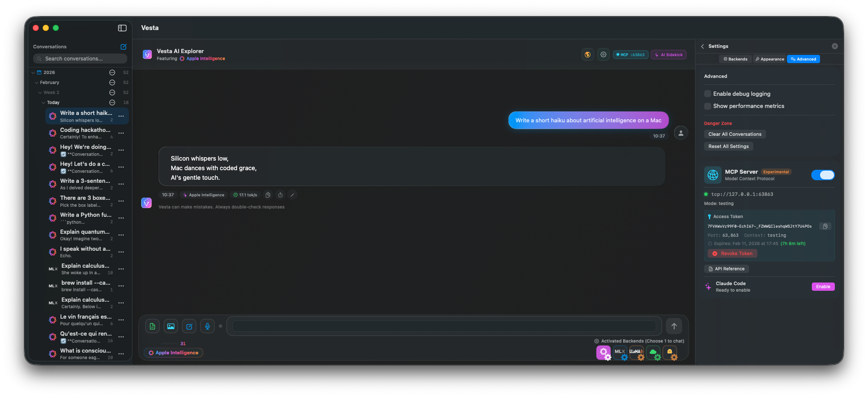Compose a new conversation from the sidebar icon
Screen dimensions: 868x397
point(123,47)
